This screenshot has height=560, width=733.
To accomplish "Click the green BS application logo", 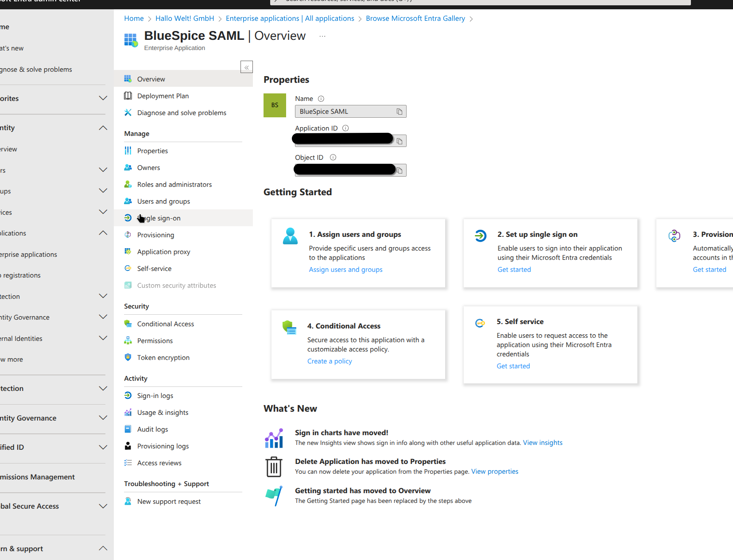I will (275, 105).
